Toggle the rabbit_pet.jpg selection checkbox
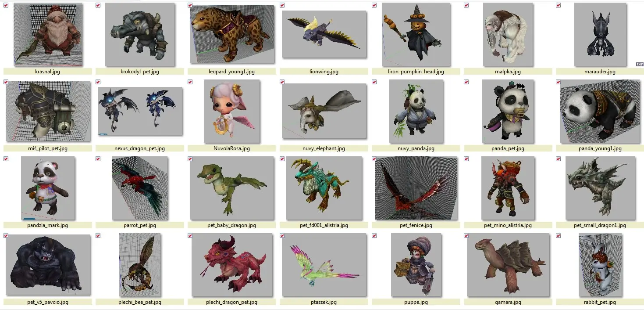The width and height of the screenshot is (644, 310). click(558, 236)
